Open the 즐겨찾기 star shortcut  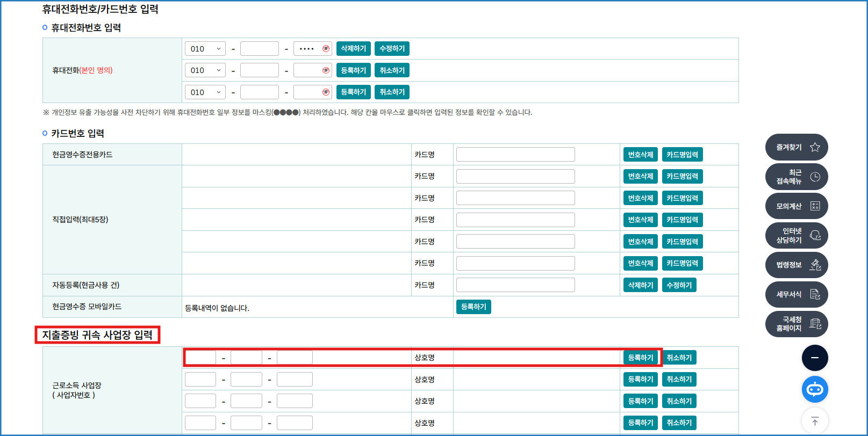coord(797,147)
